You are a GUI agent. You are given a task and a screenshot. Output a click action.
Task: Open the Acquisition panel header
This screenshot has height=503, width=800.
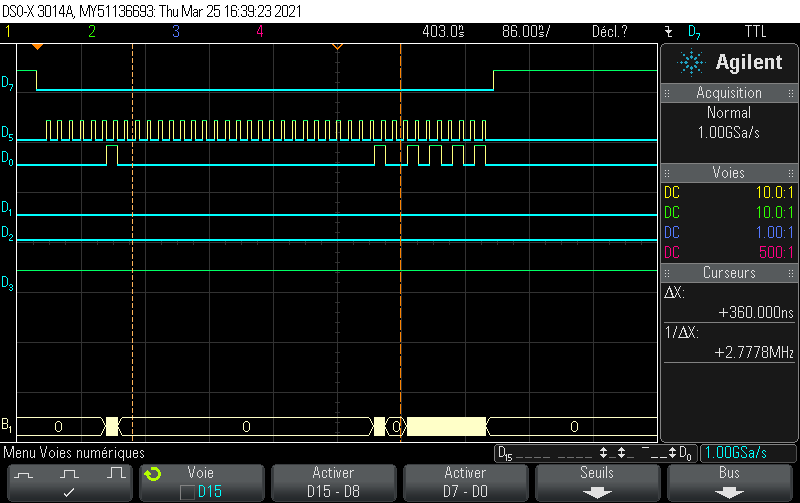pyautogui.click(x=729, y=93)
